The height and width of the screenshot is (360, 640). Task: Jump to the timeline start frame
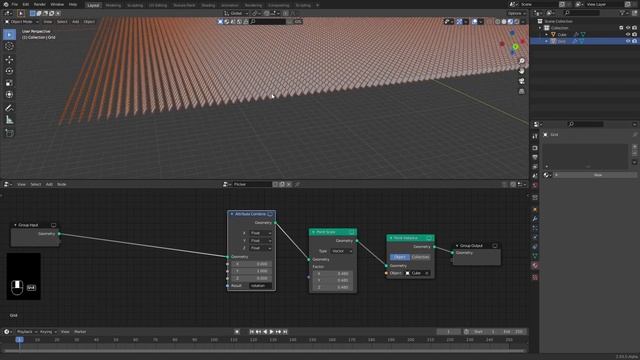pos(252,332)
